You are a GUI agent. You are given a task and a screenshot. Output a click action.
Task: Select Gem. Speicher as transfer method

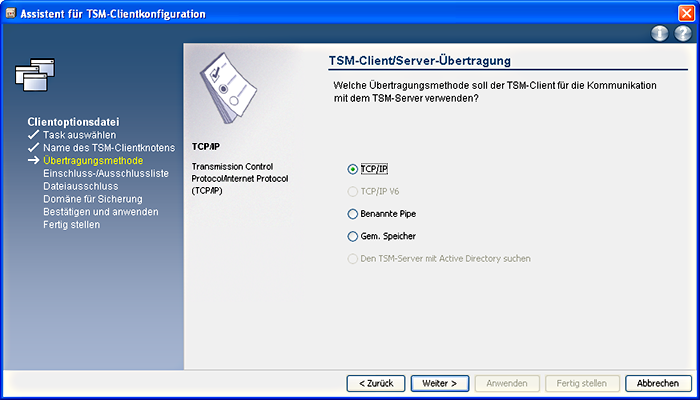click(x=352, y=237)
